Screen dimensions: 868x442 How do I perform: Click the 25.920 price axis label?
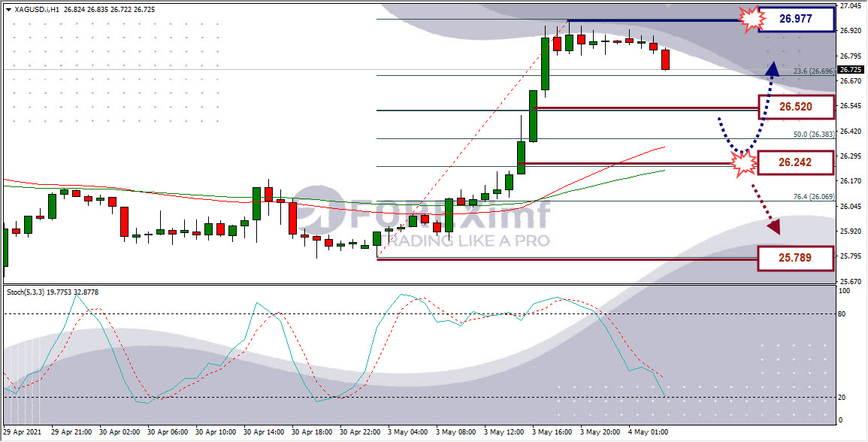click(x=850, y=231)
